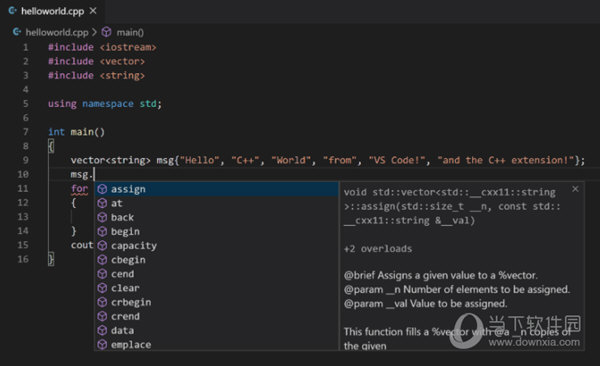The image size is (600, 366).
Task: Click the '@param __n Number of elements' line
Action: [x=457, y=289]
